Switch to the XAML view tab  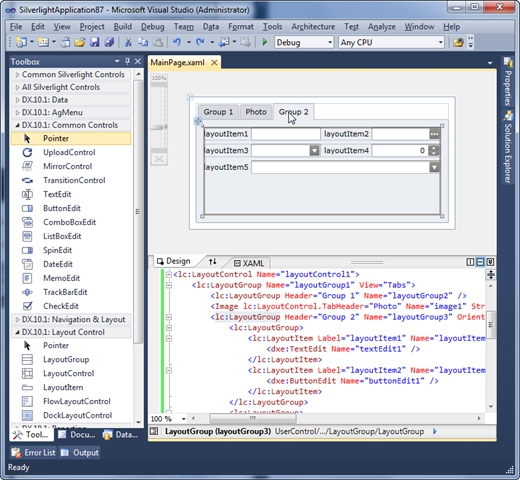[249, 263]
